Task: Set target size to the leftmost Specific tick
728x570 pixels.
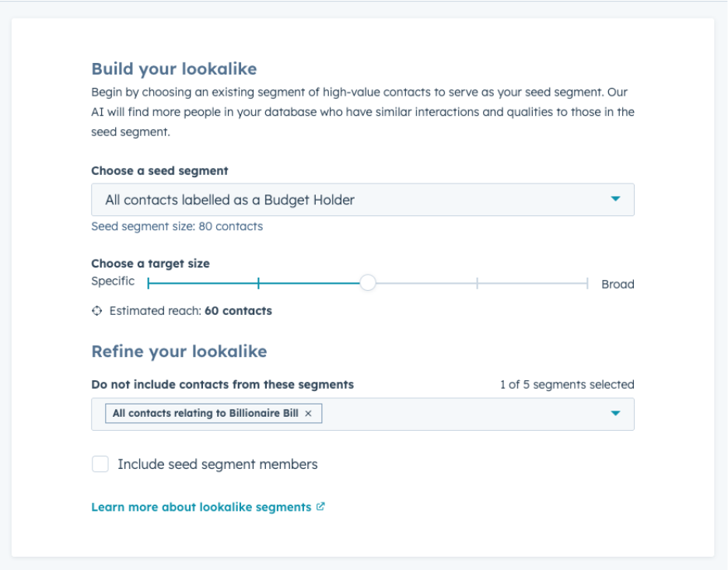Action: pos(149,284)
